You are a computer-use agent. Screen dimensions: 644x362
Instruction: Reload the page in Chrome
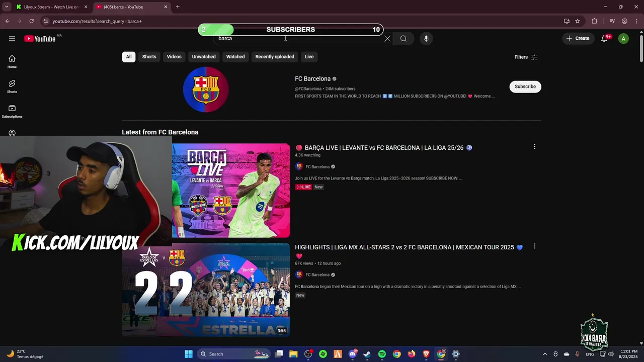point(31,21)
